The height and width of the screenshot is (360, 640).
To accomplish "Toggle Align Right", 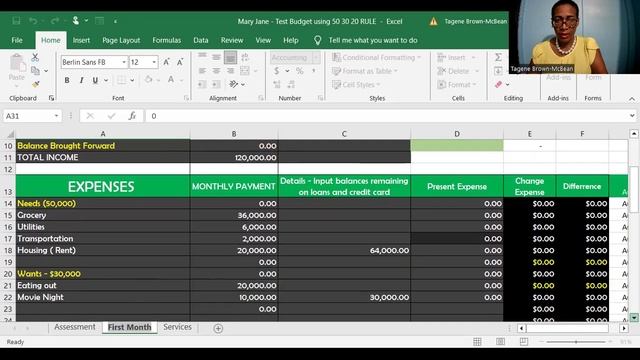I will coord(230,71).
